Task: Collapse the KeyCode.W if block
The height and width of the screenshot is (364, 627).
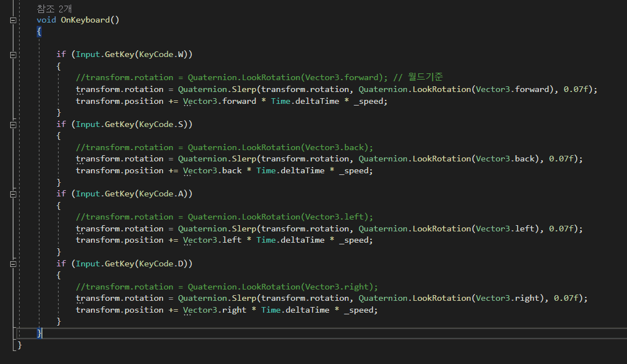Action: click(13, 55)
